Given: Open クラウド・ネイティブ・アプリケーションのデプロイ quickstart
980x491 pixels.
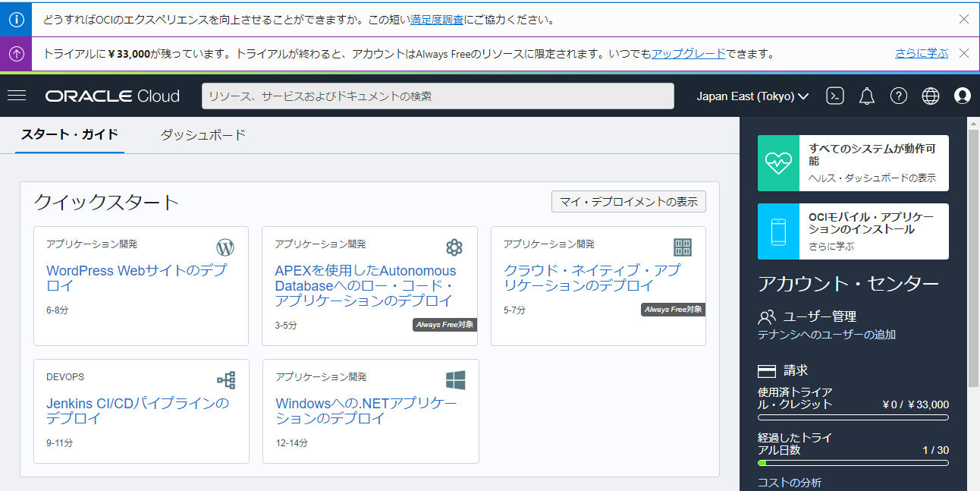Looking at the screenshot, I should (x=592, y=278).
